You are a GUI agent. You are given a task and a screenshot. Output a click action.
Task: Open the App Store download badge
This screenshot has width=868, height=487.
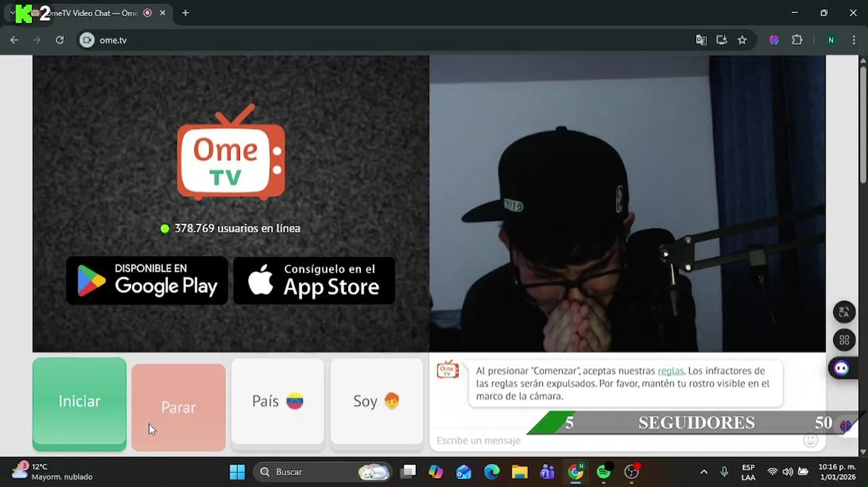[x=314, y=280]
